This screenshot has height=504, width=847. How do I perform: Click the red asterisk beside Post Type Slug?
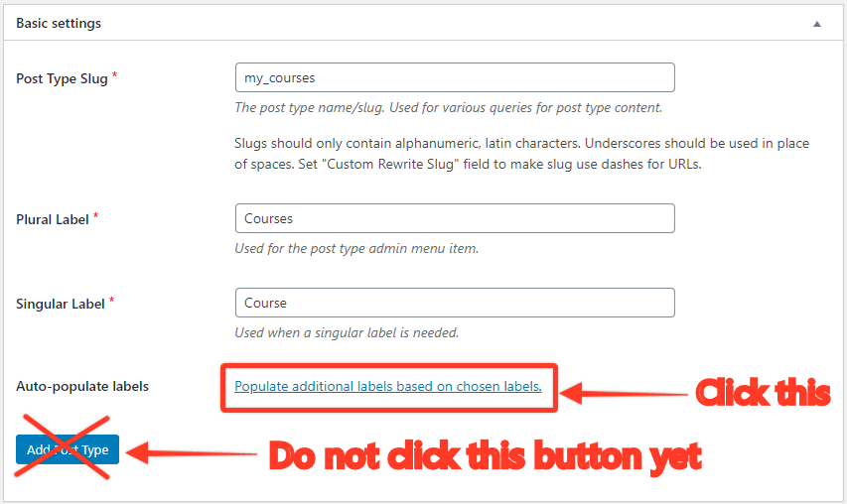114,74
